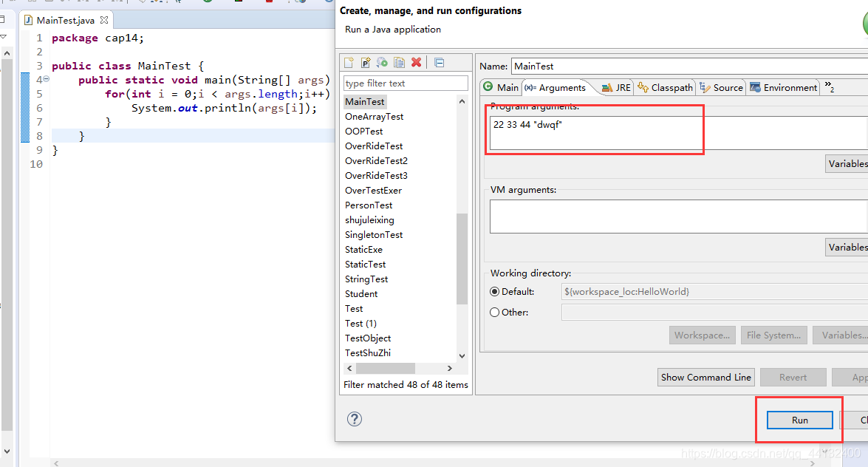This screenshot has height=467, width=868.
Task: Open the Classpath tab
Action: click(666, 87)
